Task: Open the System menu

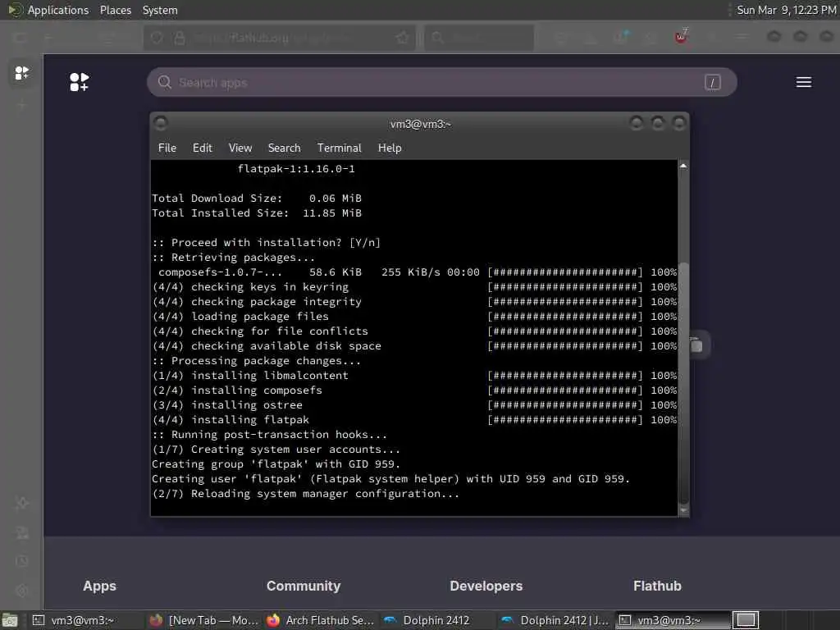Action: 160,10
